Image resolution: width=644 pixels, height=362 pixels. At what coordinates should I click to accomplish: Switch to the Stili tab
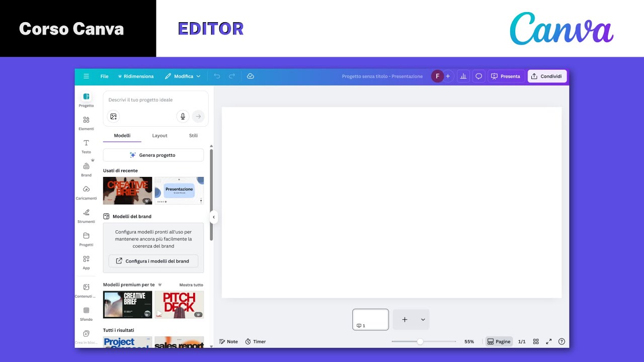point(193,136)
